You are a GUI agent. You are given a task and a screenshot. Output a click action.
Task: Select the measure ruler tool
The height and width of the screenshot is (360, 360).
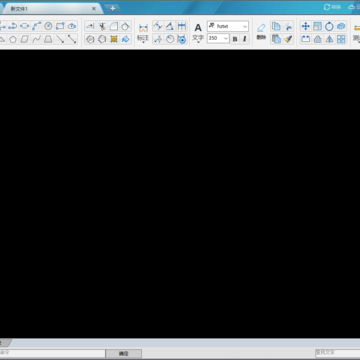(357, 33)
